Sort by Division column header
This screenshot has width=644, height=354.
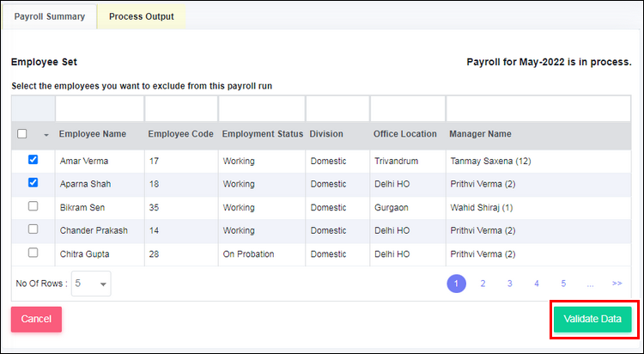coord(326,134)
